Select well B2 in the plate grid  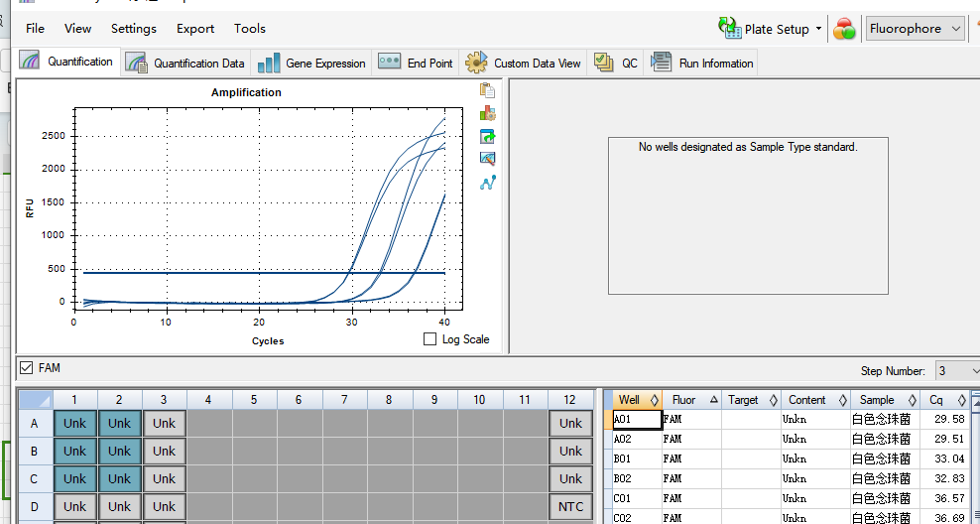(x=119, y=451)
